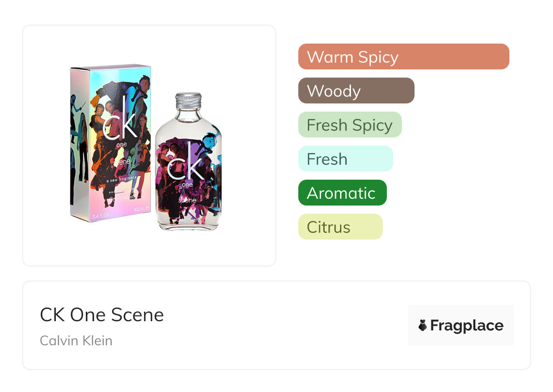553x392 pixels.
Task: Click the Aromatic accord bar
Action: point(342,193)
